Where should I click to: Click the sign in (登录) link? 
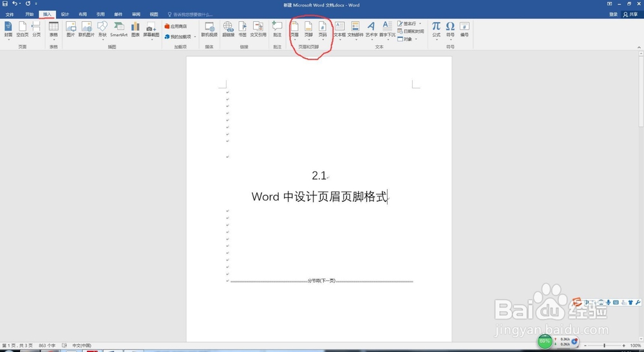tap(613, 14)
